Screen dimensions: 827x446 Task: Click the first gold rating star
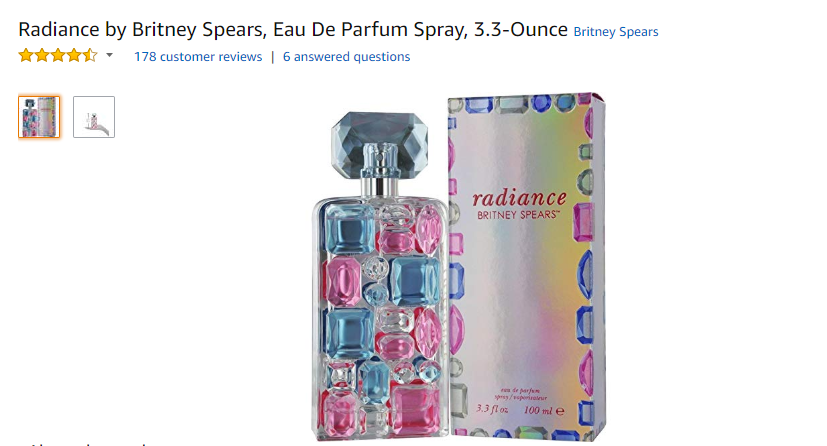(26, 55)
